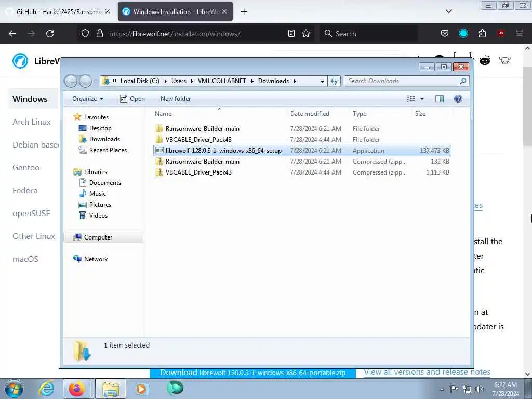Toggle the preview pane button
Viewport: 532px width, 399px height.
tap(440, 99)
